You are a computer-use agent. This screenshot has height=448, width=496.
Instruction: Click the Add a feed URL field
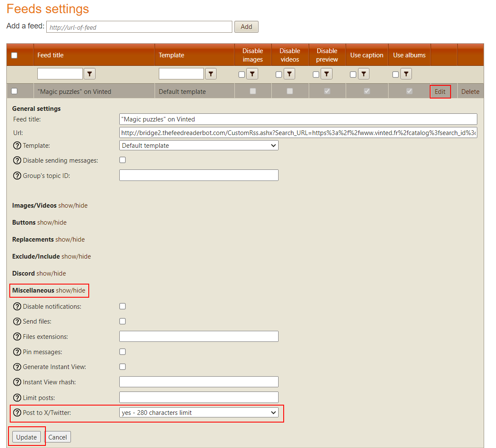tap(139, 27)
